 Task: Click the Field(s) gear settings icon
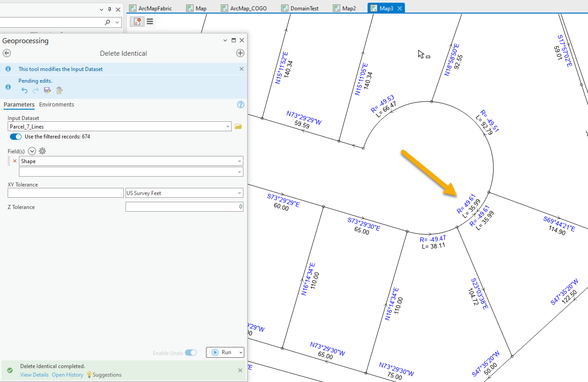[42, 151]
